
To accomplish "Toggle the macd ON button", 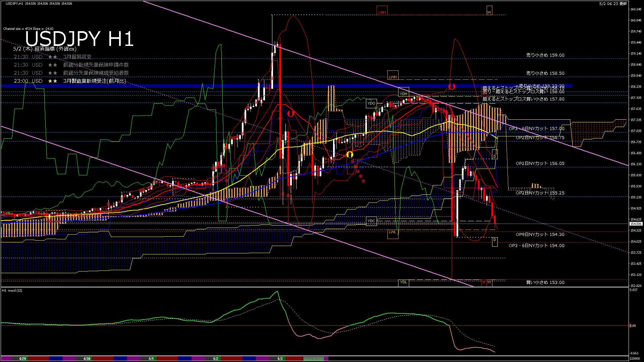I will pos(314,359).
